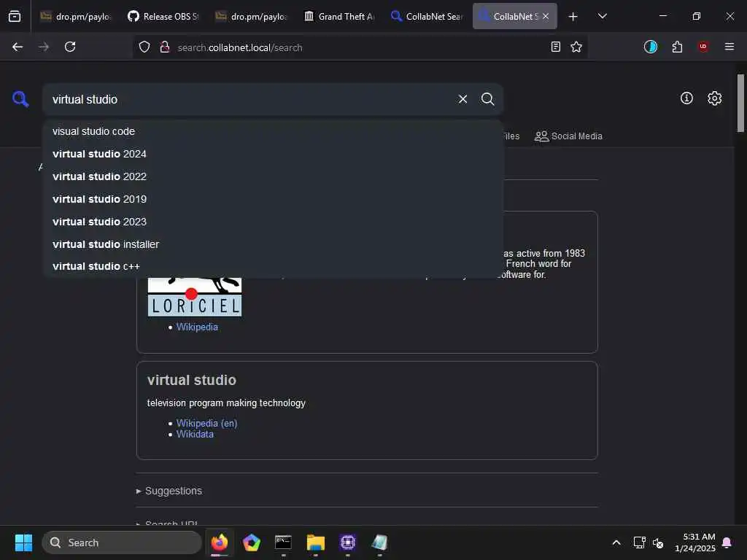
Task: Click the Loriciel logo image
Action: click(x=194, y=297)
